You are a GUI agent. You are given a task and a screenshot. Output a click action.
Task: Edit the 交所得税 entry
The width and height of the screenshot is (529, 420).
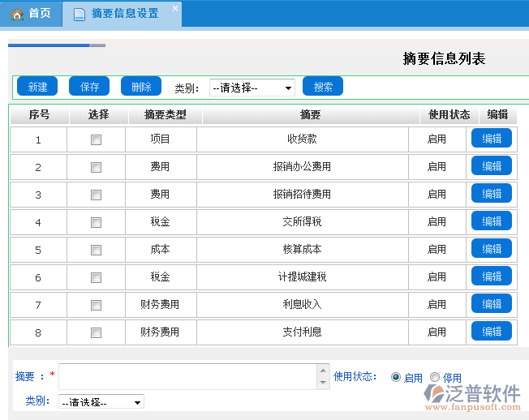[x=492, y=221]
